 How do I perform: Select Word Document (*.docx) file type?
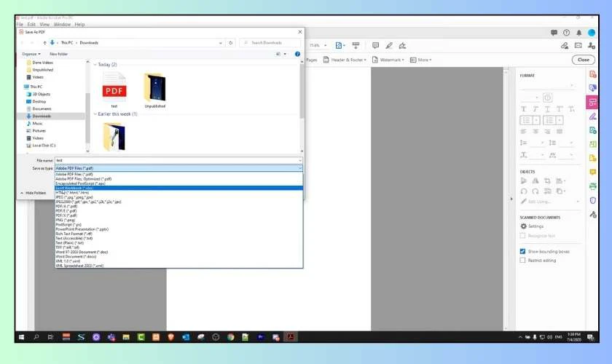[178, 256]
